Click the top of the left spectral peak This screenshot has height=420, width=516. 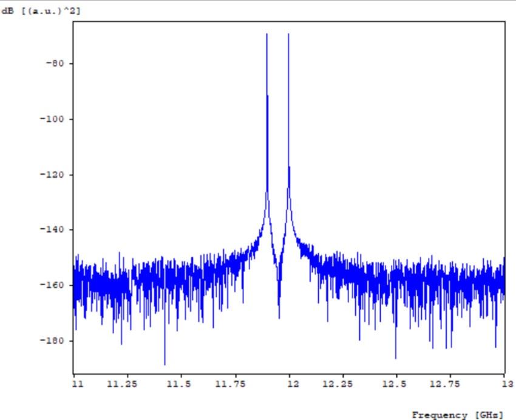pyautogui.click(x=266, y=35)
